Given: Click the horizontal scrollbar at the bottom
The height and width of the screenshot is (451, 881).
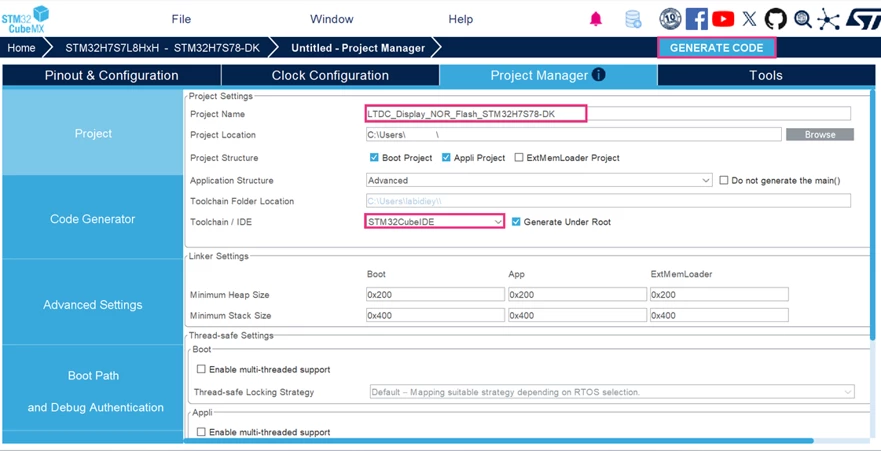Looking at the screenshot, I should [x=498, y=441].
